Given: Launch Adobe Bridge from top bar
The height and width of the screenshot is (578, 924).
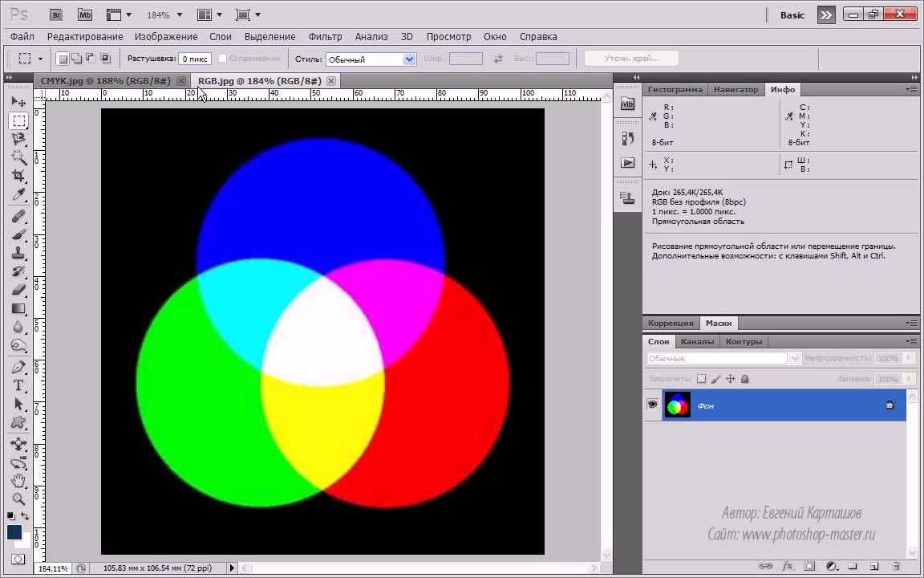Looking at the screenshot, I should [x=56, y=14].
